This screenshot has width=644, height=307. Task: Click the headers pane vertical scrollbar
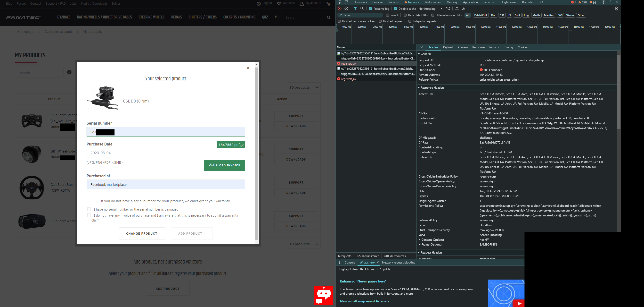pos(619,92)
